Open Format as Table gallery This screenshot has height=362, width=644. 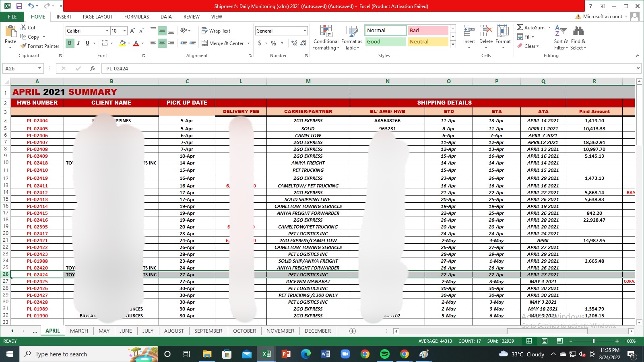click(352, 37)
